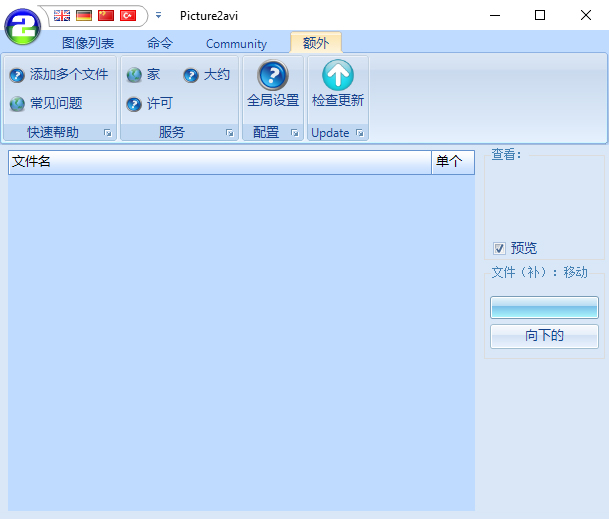Click the 检查更新 update arrow icon
This screenshot has width=609, height=520.
point(338,75)
